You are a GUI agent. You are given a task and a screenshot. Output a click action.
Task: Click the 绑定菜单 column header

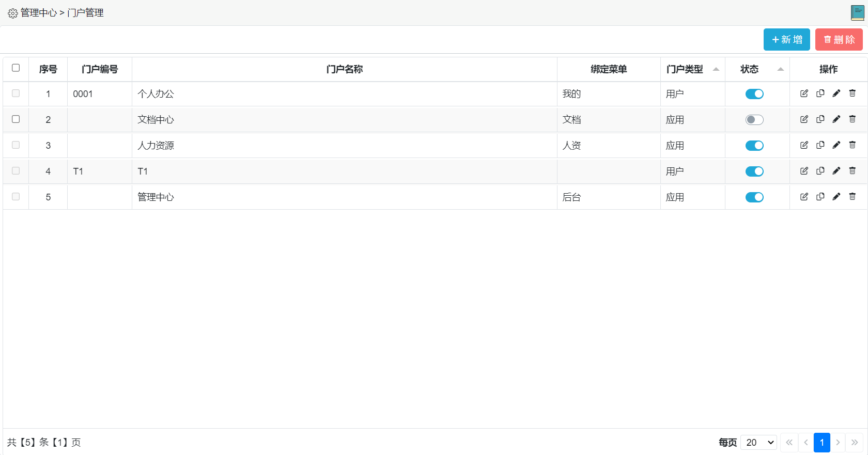coord(609,69)
